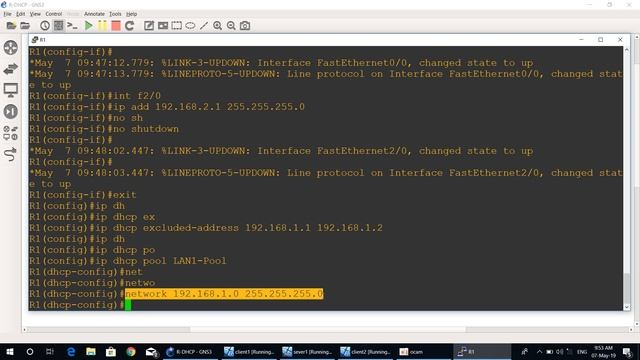Select the Draw ellipse tool

click(x=190, y=26)
